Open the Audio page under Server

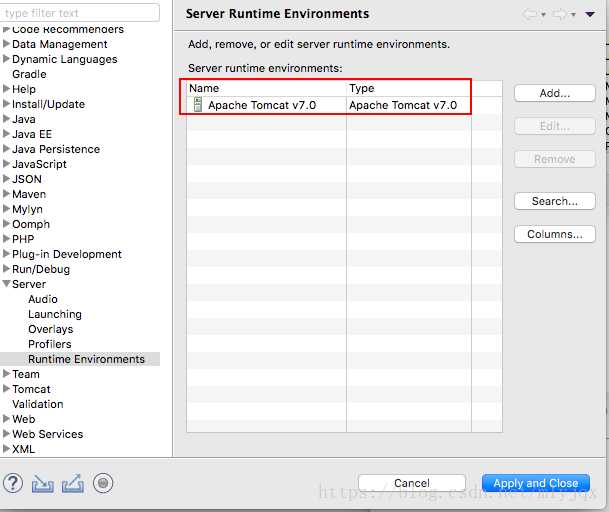(x=43, y=299)
